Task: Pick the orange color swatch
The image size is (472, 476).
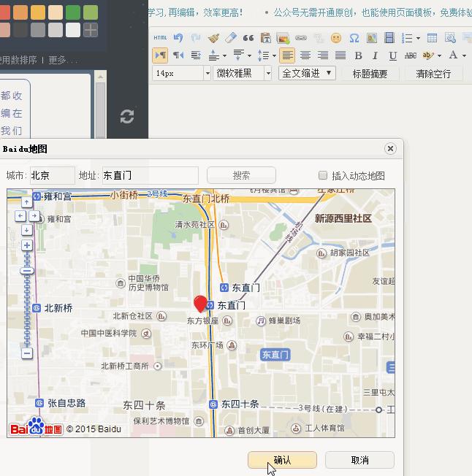Action: click(20, 12)
